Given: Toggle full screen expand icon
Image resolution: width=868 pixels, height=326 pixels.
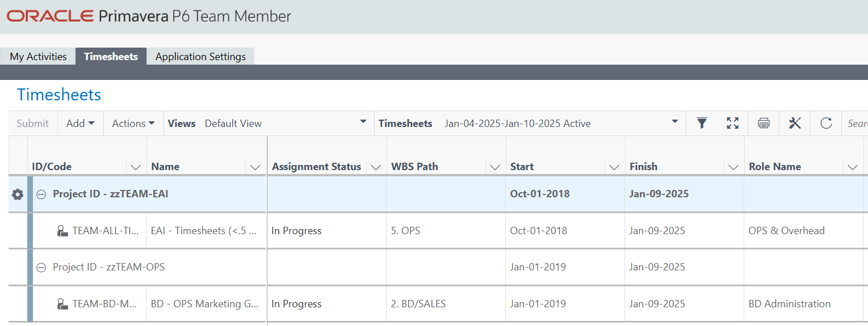Looking at the screenshot, I should click(733, 123).
